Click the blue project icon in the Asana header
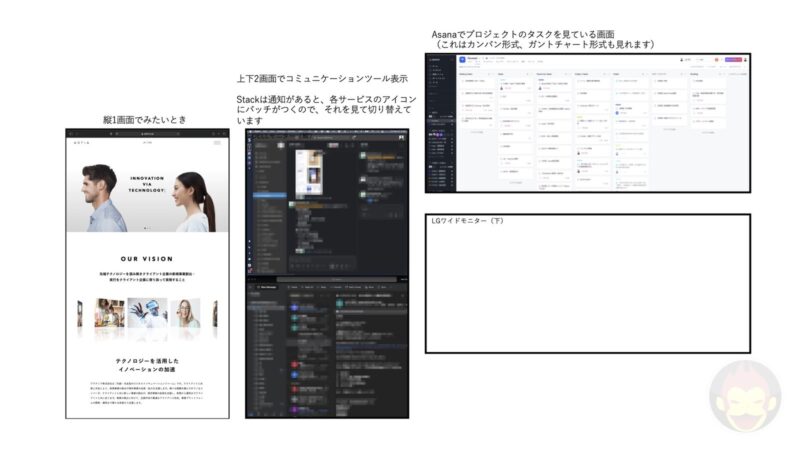This screenshot has width=800, height=450. click(462, 60)
